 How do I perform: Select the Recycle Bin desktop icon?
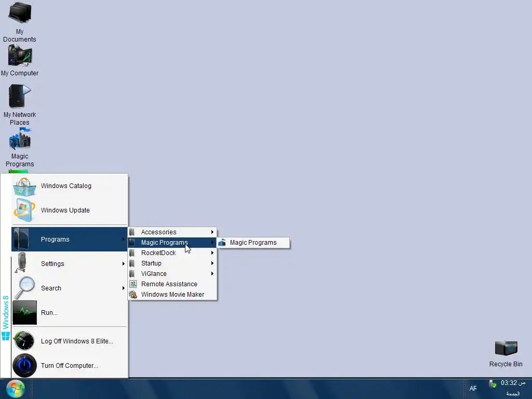tap(506, 354)
